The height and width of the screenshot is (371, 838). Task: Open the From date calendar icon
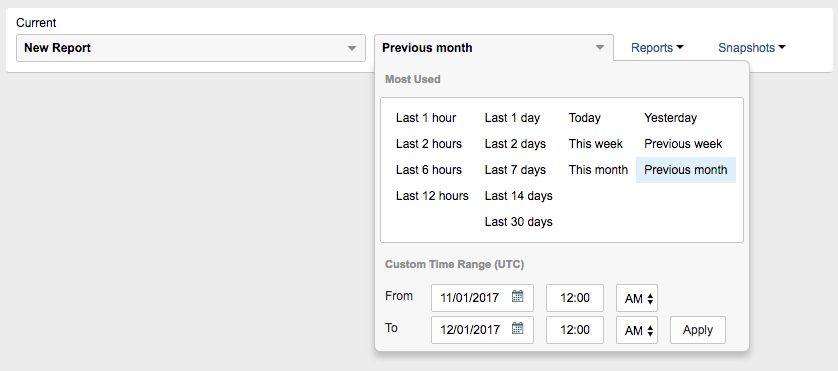517,297
